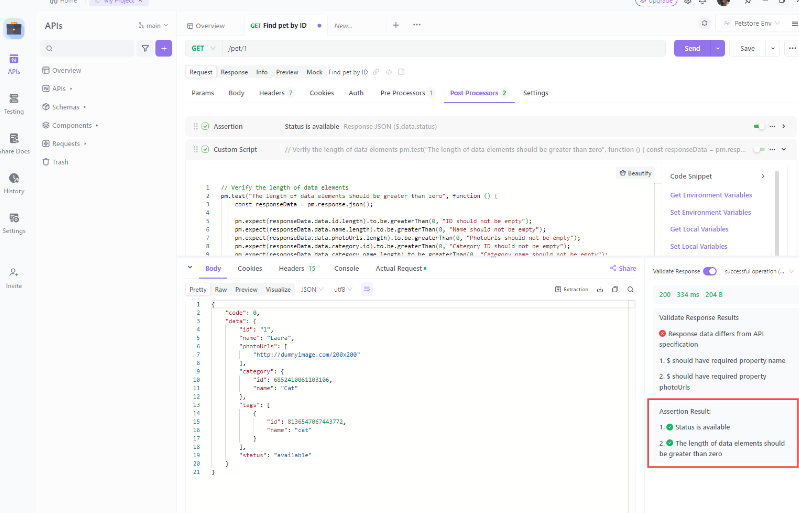Click the request URL field /pet/1
Viewport: 799px width, 513px height.
pyautogui.click(x=444, y=48)
